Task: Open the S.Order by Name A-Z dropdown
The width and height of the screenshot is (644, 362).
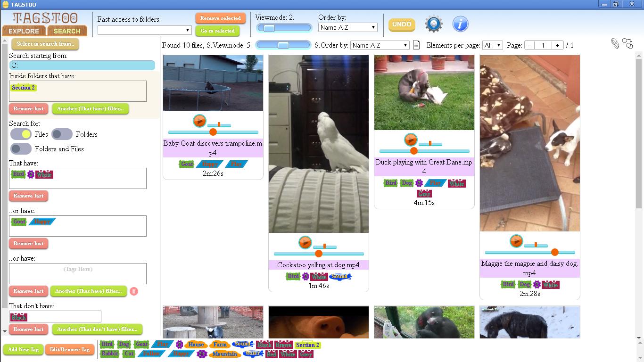Action: [x=380, y=45]
